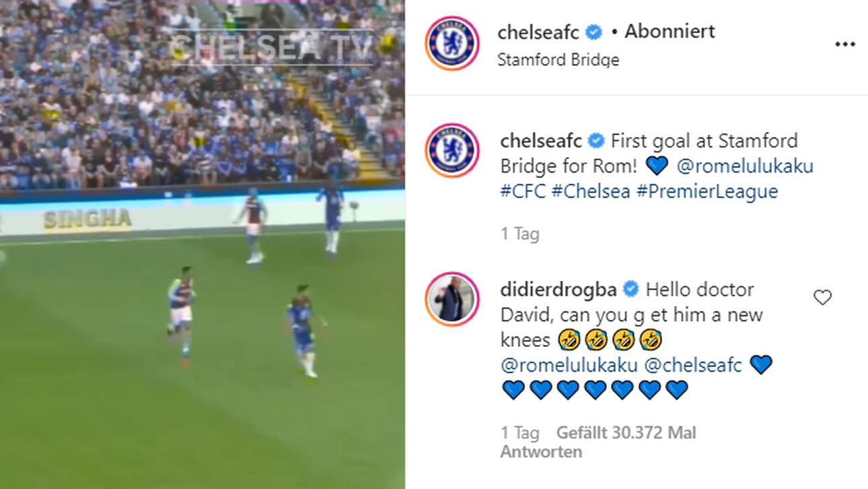Image resolution: width=868 pixels, height=489 pixels.
Task: Open the @chelseafc mention in Drogba's comment
Action: 693,365
